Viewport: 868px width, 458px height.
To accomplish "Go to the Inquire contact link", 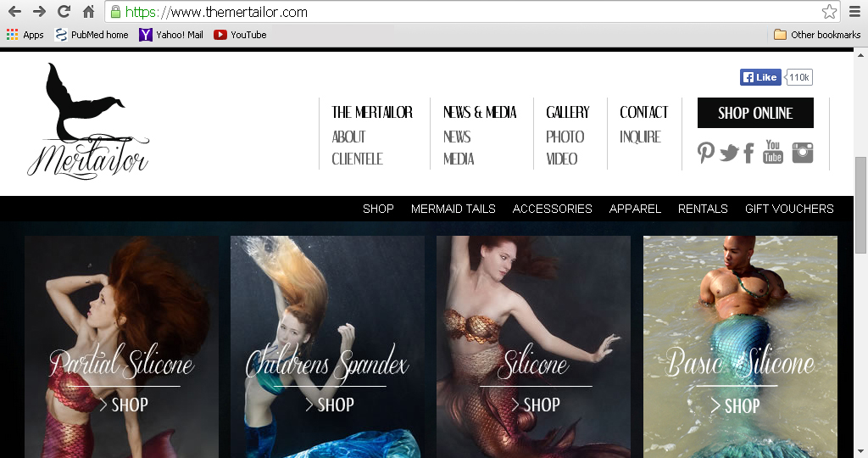I will pyautogui.click(x=640, y=137).
